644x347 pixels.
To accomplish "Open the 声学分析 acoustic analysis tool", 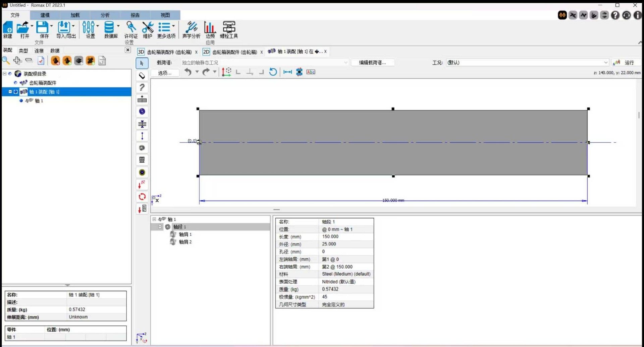I will [191, 29].
